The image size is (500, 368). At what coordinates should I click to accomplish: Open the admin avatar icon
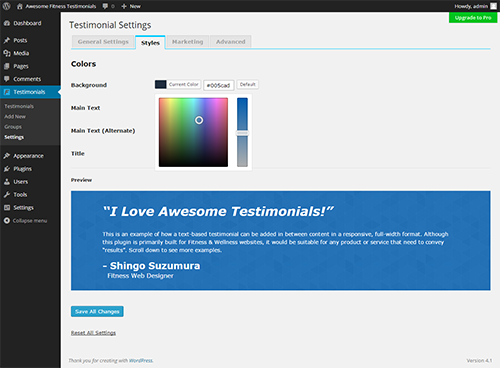493,6
